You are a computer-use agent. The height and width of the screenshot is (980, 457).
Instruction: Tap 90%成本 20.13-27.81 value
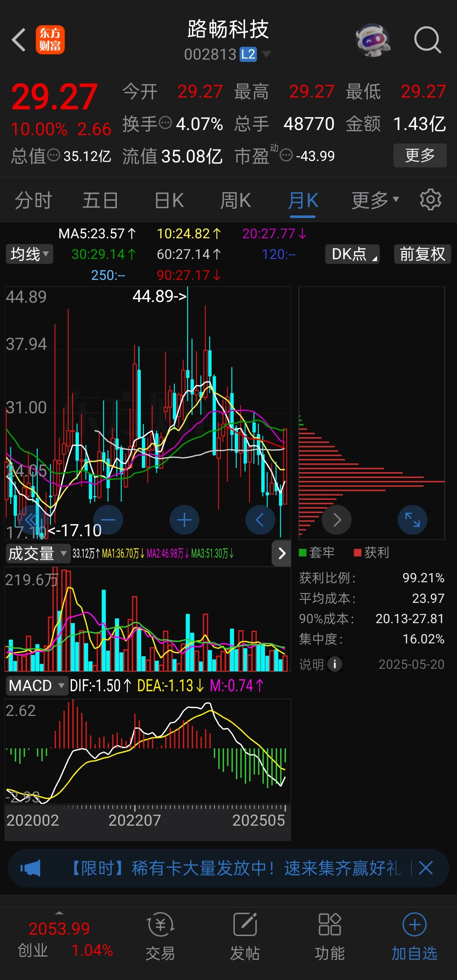pos(410,619)
